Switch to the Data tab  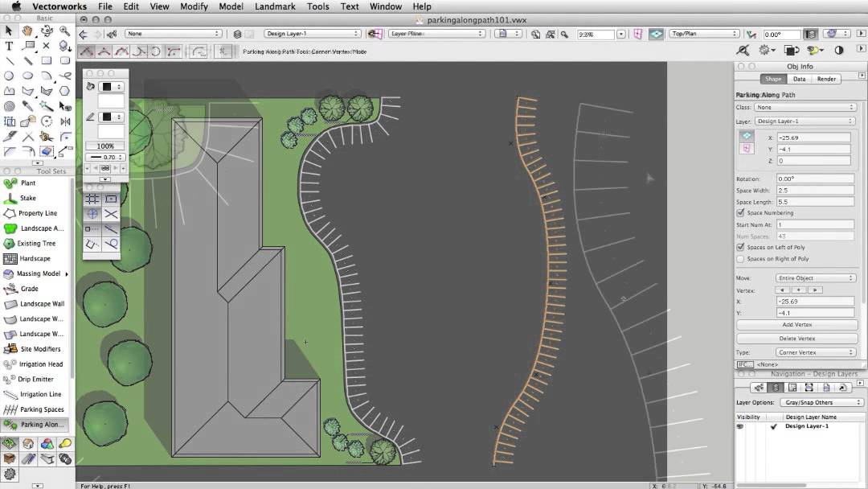[800, 79]
